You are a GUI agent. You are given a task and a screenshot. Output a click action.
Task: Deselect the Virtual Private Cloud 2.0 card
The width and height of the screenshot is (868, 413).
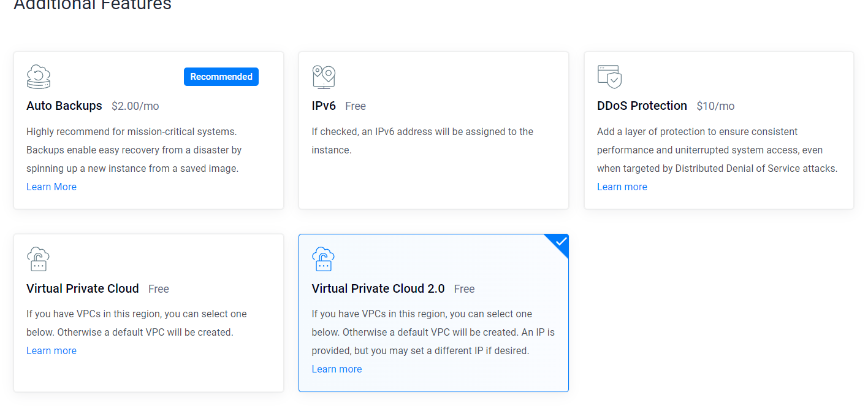point(433,313)
